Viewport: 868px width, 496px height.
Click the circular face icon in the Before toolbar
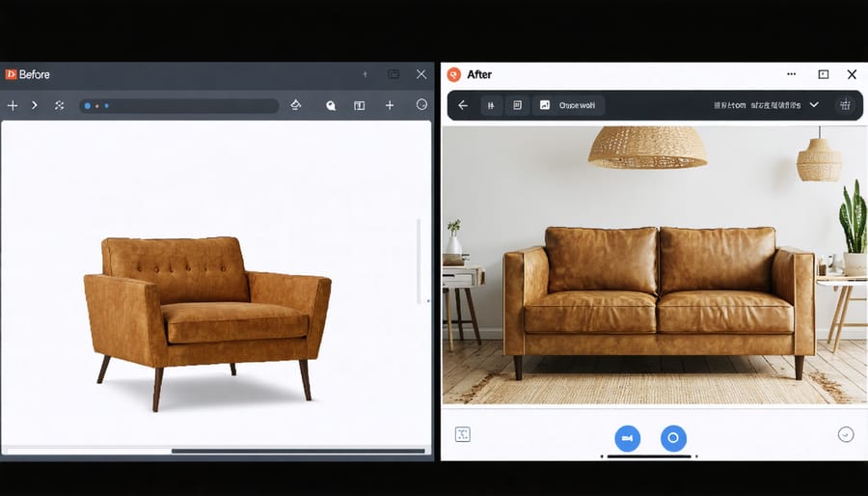click(x=421, y=105)
